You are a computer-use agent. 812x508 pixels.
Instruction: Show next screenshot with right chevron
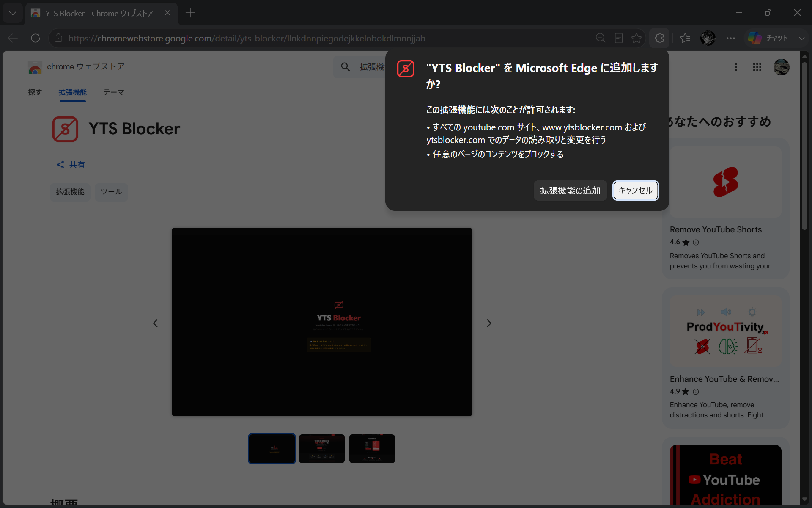[489, 323]
